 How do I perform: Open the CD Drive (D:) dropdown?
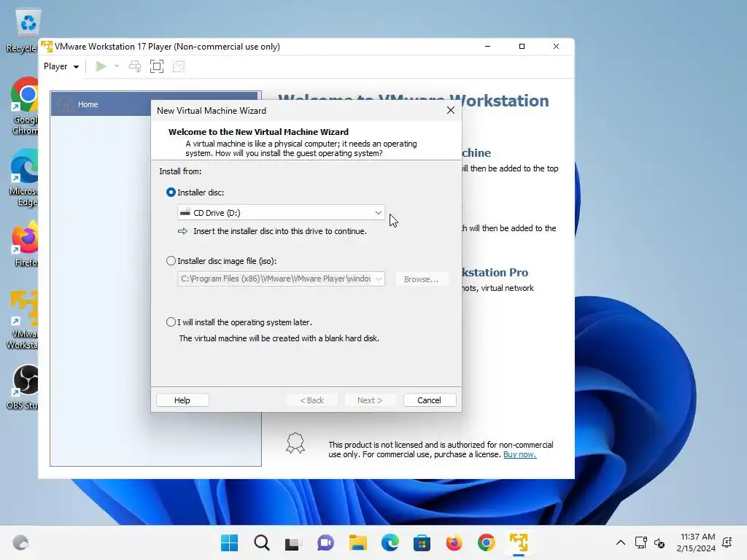coord(281,213)
